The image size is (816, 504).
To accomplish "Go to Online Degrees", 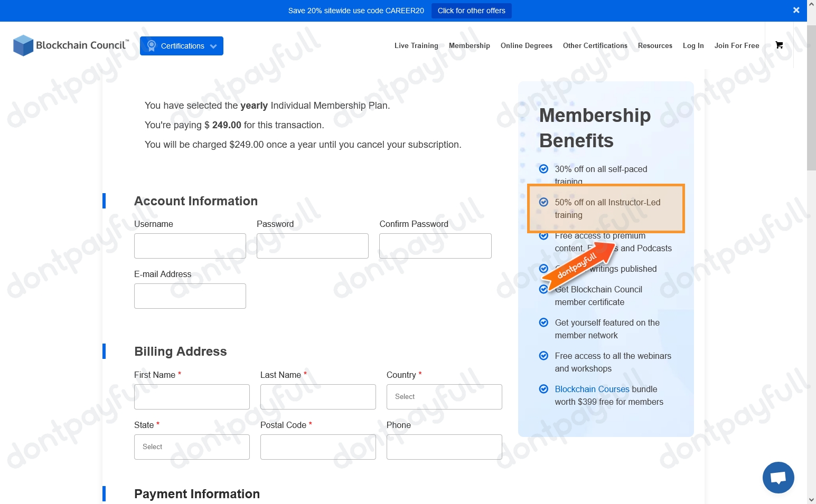I will click(527, 46).
